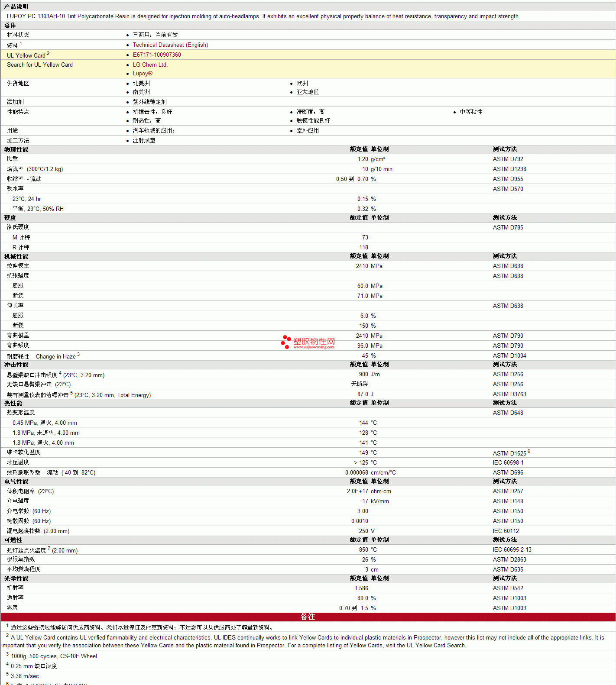
Task: Click the 耗散因数 (60 Hz) row label
Action: tap(29, 521)
